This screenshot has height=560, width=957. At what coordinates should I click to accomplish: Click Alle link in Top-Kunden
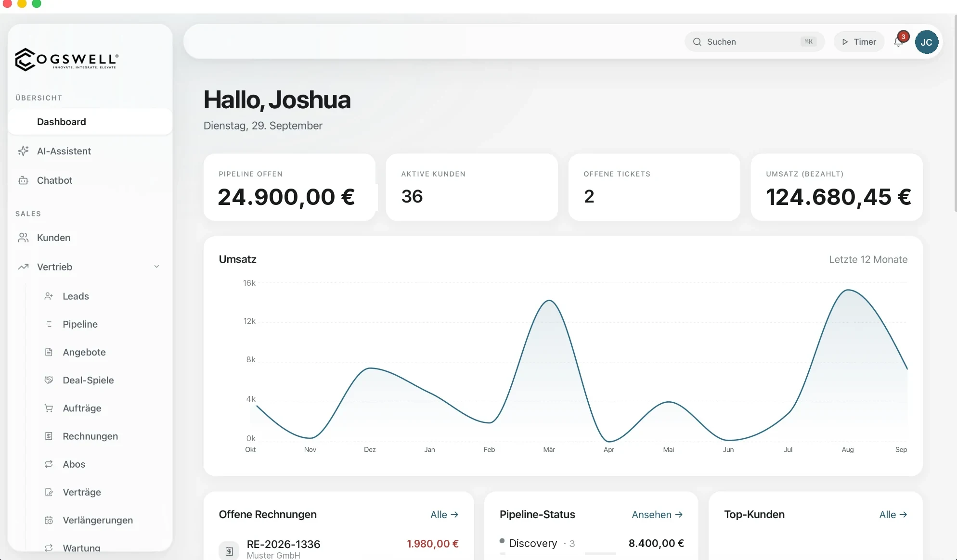893,515
